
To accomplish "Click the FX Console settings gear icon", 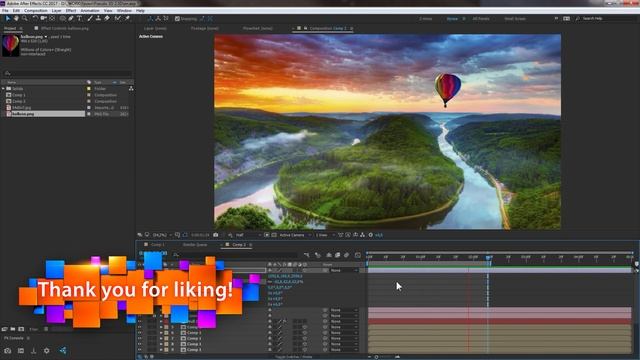I will [x=47, y=351].
